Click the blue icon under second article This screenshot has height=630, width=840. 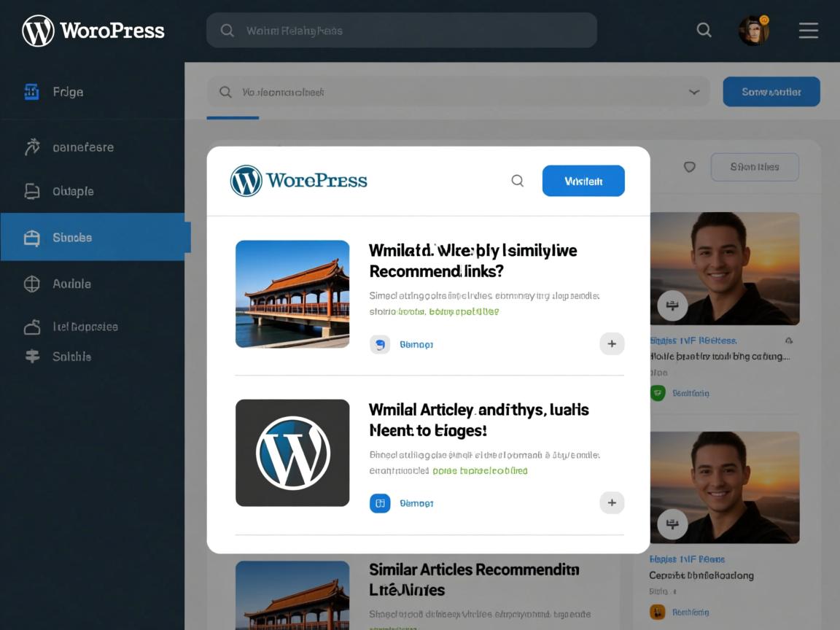[x=380, y=503]
